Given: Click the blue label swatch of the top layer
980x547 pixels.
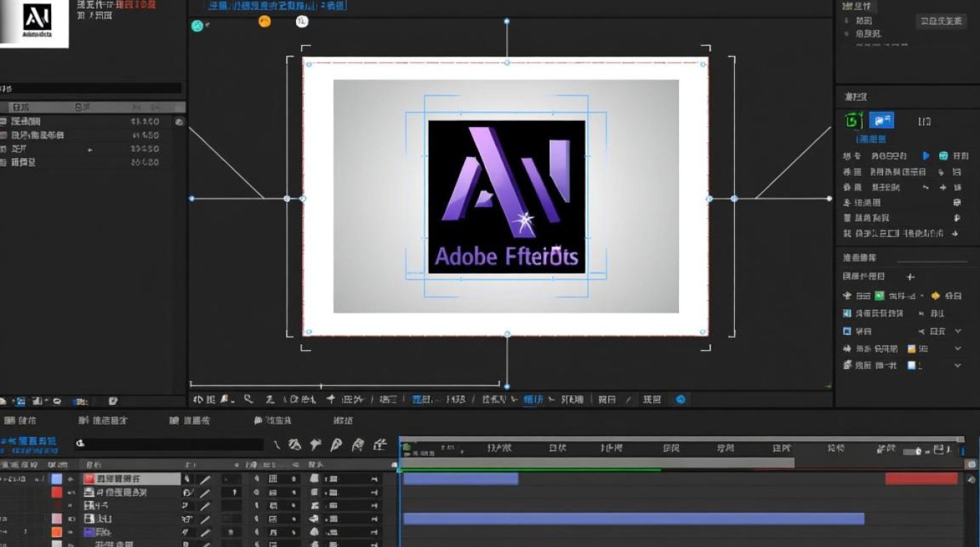Looking at the screenshot, I should pyautogui.click(x=56, y=479).
